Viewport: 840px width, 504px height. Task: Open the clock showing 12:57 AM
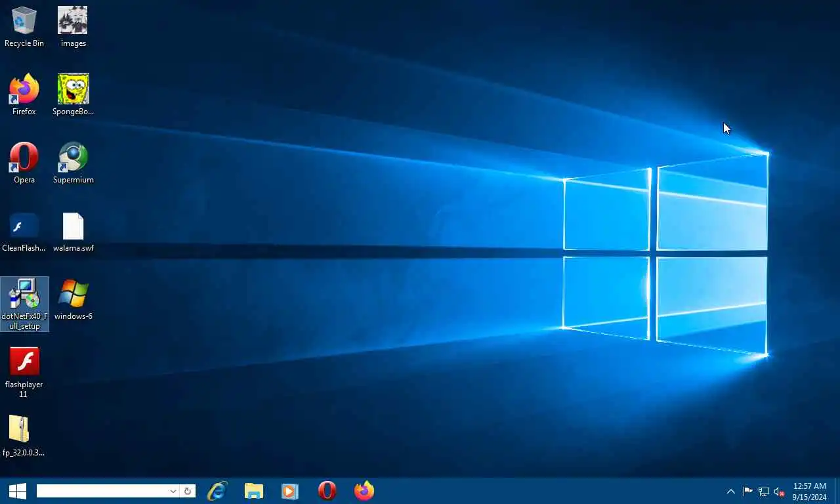810,492
